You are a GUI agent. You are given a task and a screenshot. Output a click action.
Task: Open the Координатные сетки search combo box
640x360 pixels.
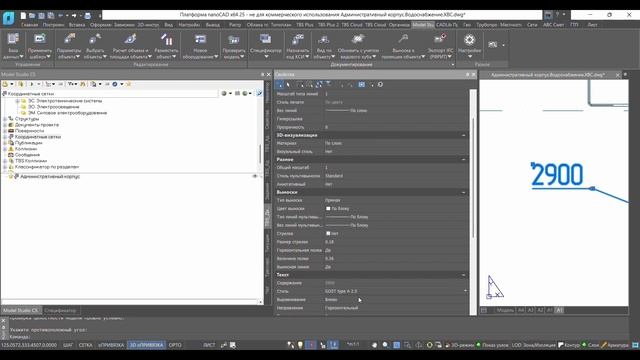(110, 93)
